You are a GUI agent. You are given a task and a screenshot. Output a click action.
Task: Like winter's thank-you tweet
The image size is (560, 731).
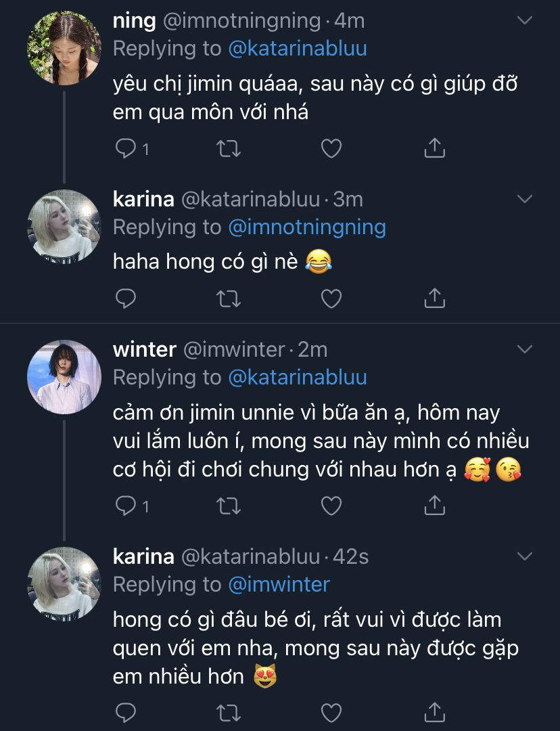(x=331, y=504)
